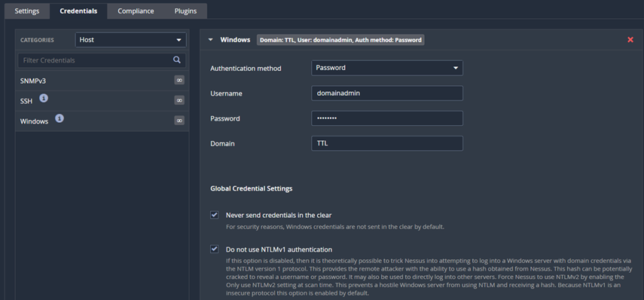Click the Filter Credentials search field
The height and width of the screenshot is (300, 644).
click(102, 60)
